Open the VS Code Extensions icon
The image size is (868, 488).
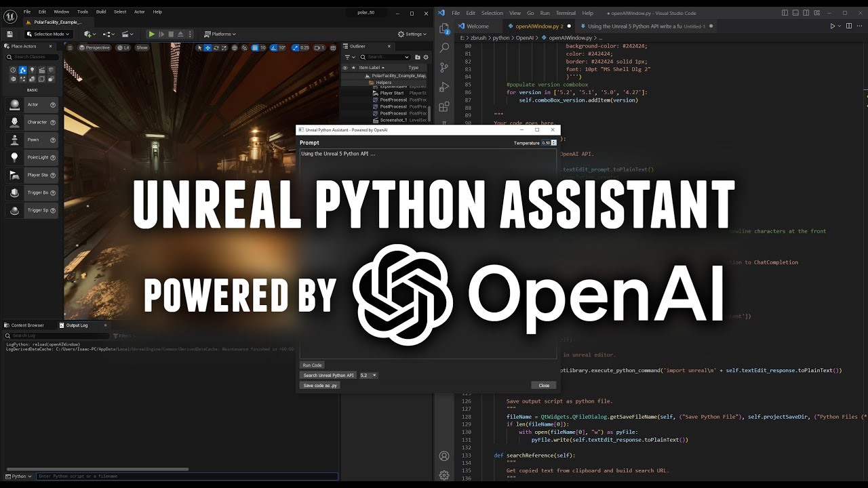(444, 107)
